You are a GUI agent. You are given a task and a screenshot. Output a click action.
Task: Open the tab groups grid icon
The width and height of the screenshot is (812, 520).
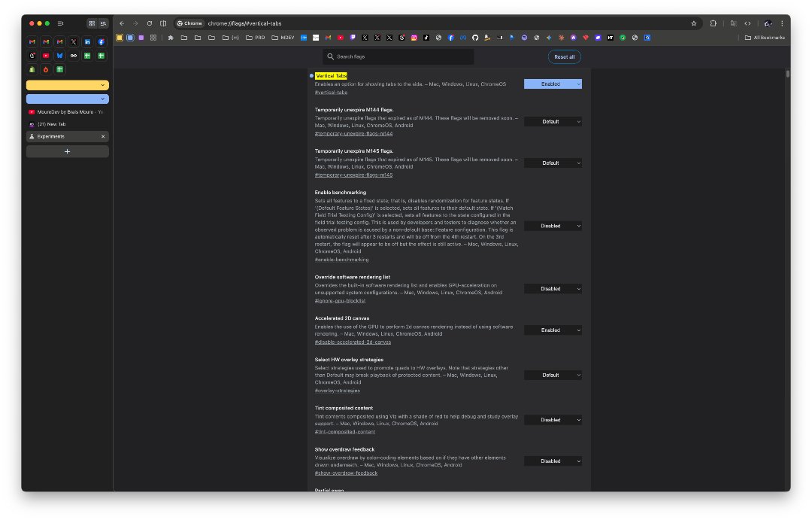92,23
